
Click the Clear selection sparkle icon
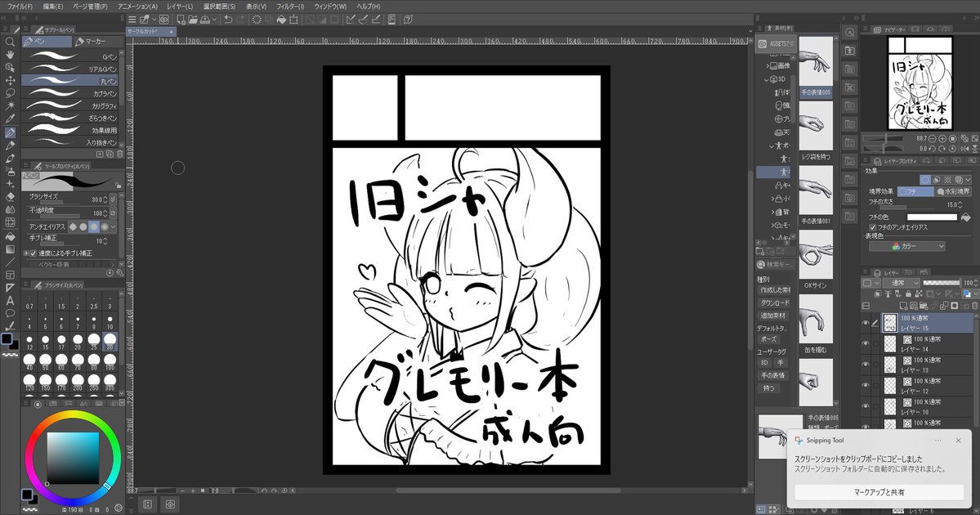point(257,20)
